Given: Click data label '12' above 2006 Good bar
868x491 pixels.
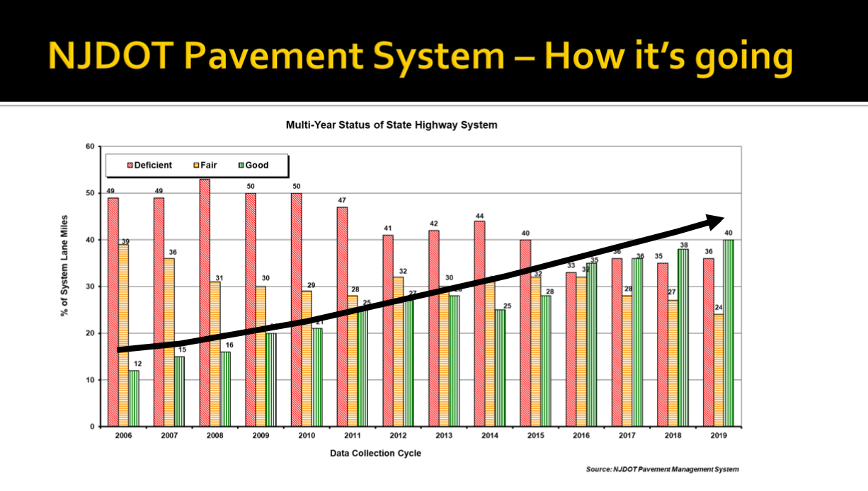Looking at the screenshot, I should click(139, 364).
